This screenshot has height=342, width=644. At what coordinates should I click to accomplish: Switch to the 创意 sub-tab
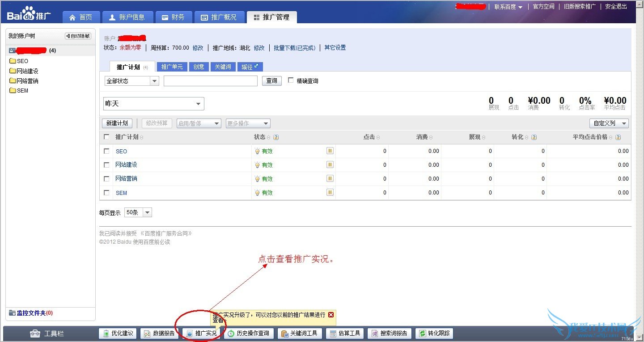pos(199,67)
